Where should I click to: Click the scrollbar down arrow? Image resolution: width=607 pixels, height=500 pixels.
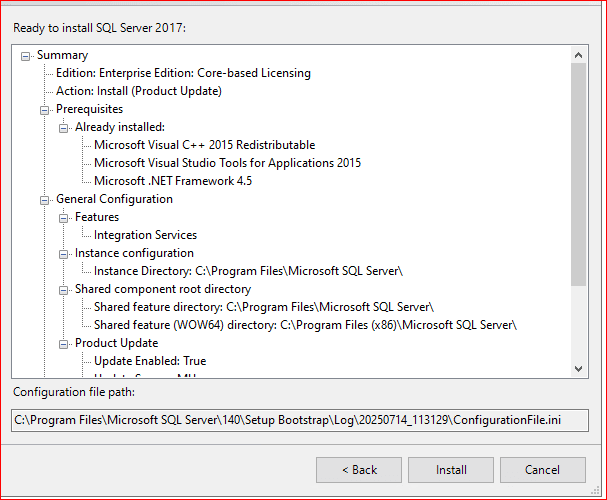pyautogui.click(x=579, y=369)
